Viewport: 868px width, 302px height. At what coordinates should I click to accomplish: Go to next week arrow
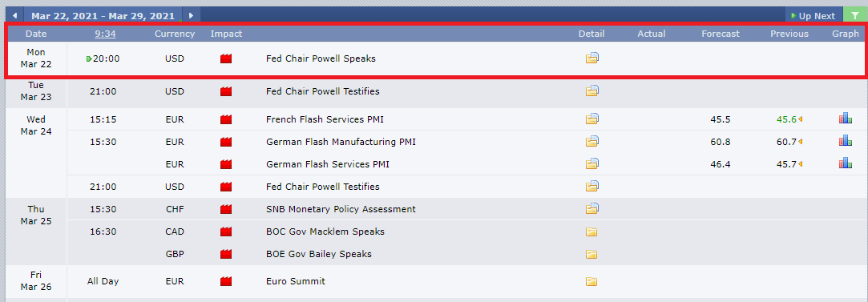(191, 15)
